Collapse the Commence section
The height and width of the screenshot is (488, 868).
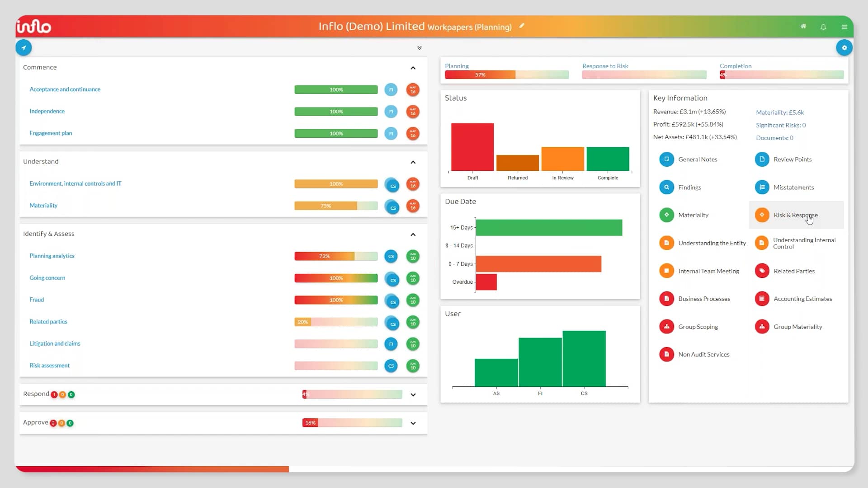tap(413, 68)
